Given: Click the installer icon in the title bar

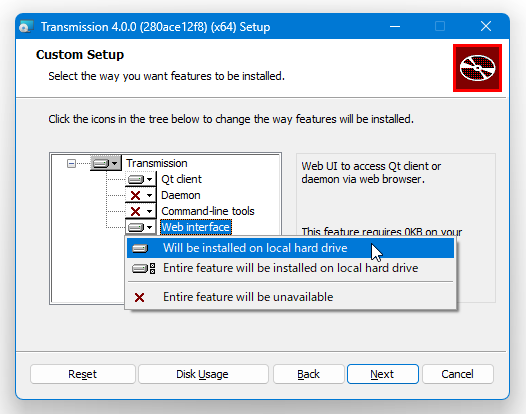Looking at the screenshot, I should click(27, 27).
